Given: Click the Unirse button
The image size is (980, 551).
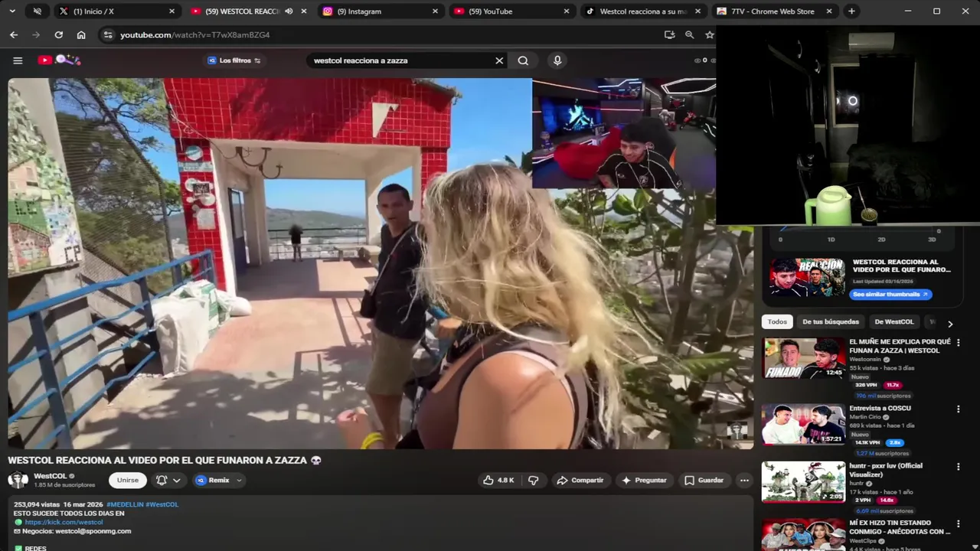Looking at the screenshot, I should 128,480.
